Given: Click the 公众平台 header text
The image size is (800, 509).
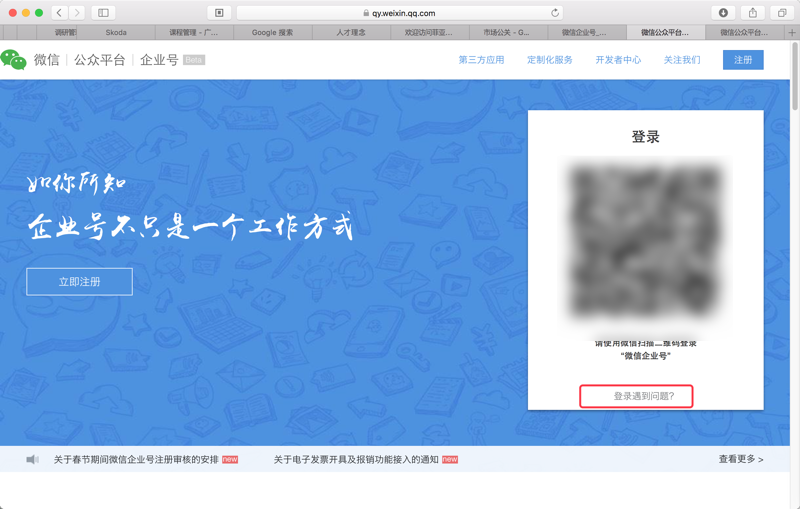Looking at the screenshot, I should tap(99, 60).
